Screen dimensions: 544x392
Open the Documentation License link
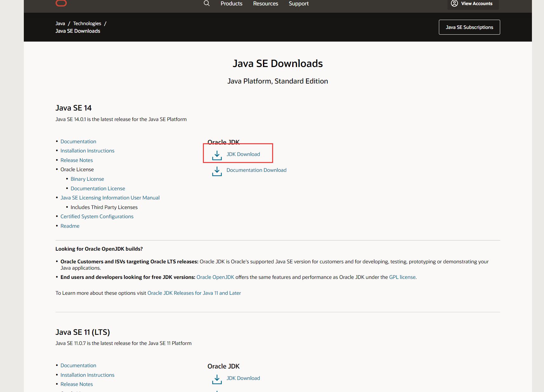click(x=98, y=189)
